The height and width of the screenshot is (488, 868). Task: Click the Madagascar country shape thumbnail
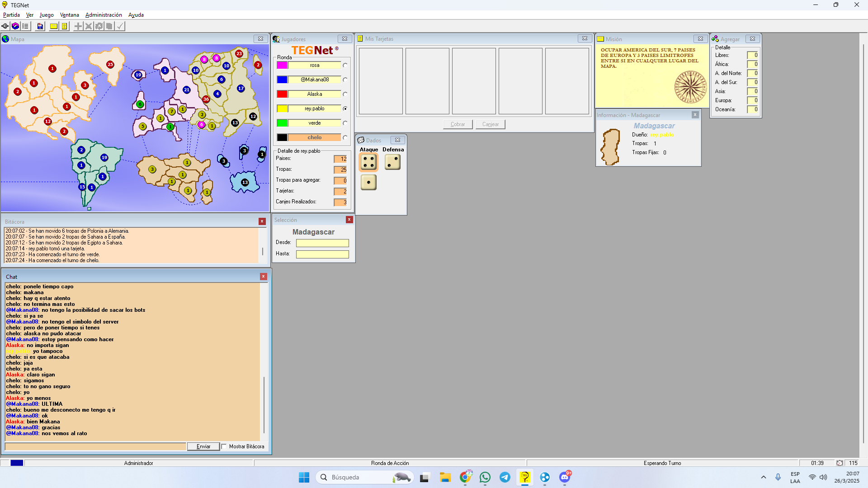pos(610,147)
